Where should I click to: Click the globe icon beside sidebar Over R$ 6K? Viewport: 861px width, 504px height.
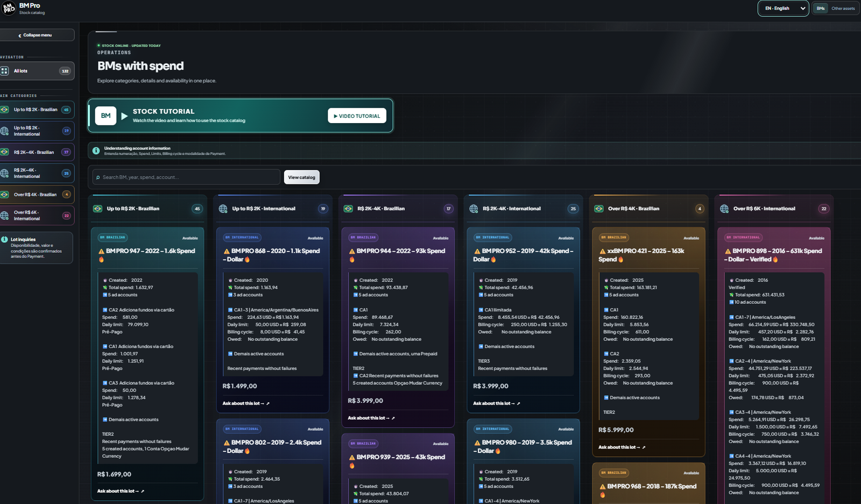(5, 216)
